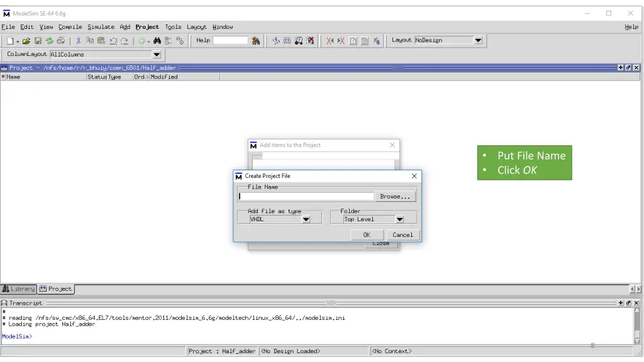Open the Layout NoDesign dropdown
The height and width of the screenshot is (362, 644).
click(x=478, y=40)
